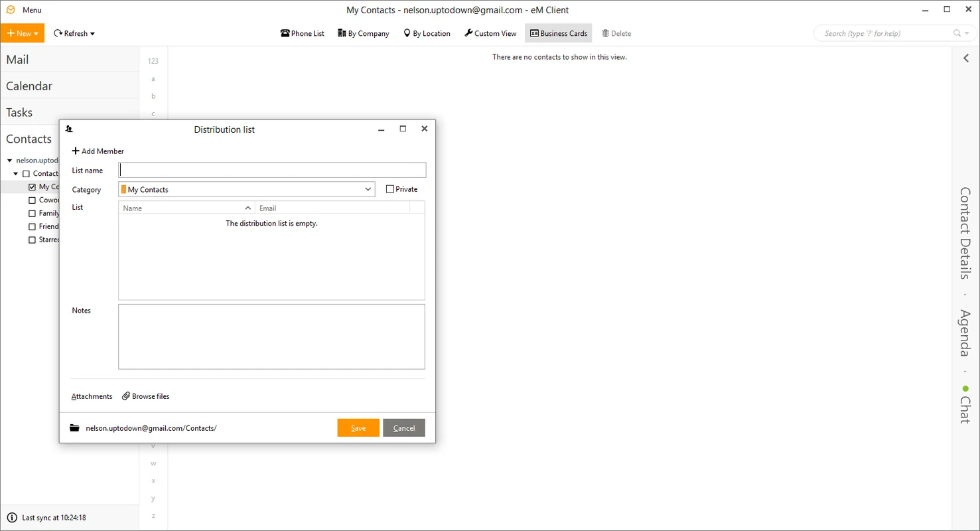Open the Add Member option

click(x=98, y=151)
